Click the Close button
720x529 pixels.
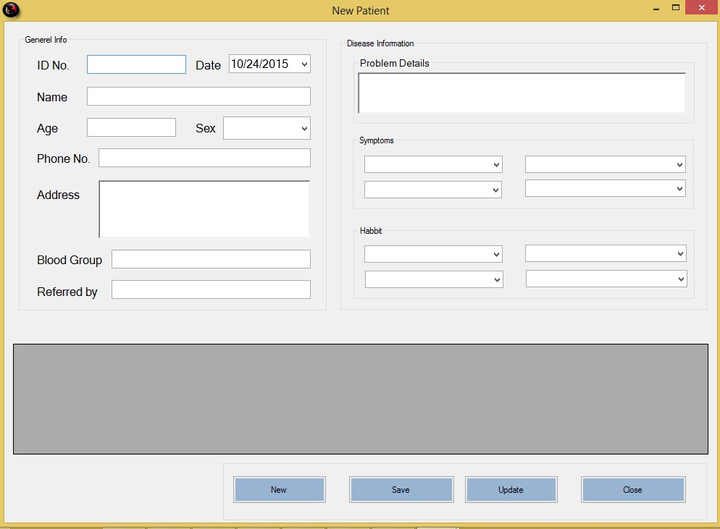coord(633,490)
